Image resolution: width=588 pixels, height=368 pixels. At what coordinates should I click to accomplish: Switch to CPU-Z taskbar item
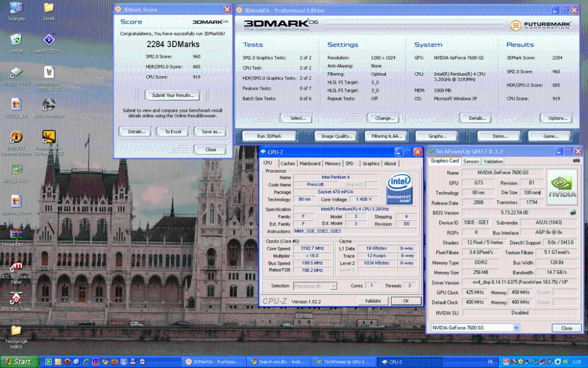409,362
